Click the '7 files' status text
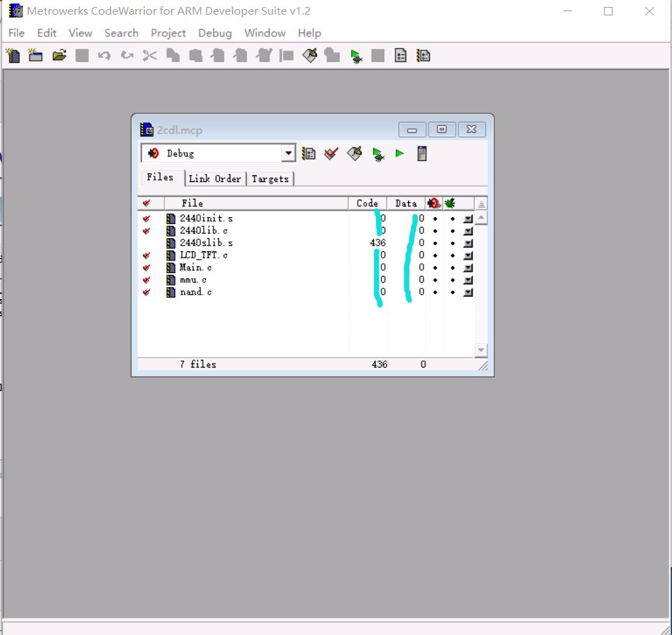 coord(198,365)
